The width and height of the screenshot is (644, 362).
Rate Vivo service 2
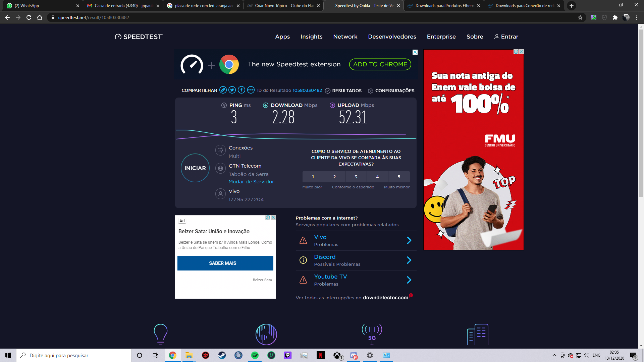[x=334, y=177]
